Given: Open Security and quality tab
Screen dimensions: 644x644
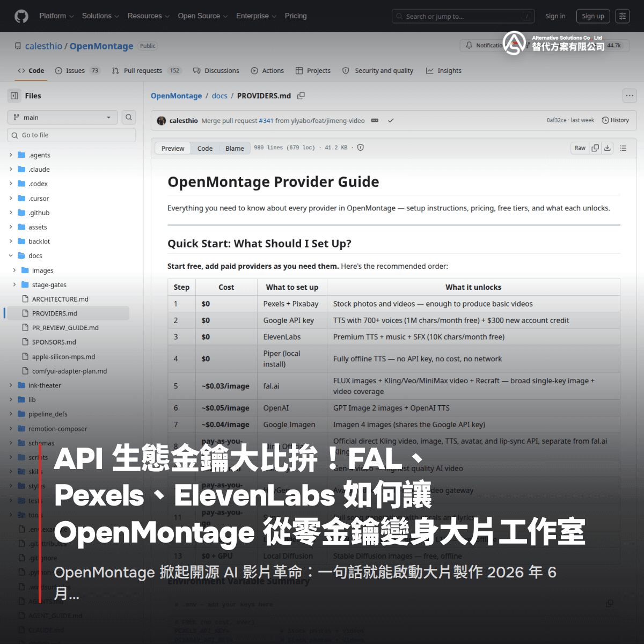Looking at the screenshot, I should click(x=378, y=71).
